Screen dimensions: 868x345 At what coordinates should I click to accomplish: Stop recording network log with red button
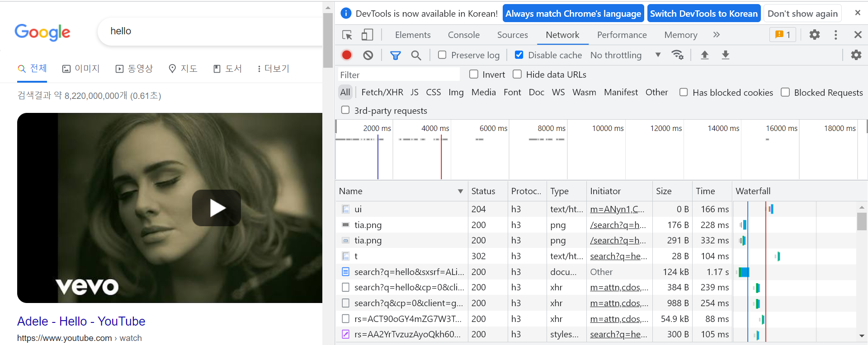coord(347,55)
